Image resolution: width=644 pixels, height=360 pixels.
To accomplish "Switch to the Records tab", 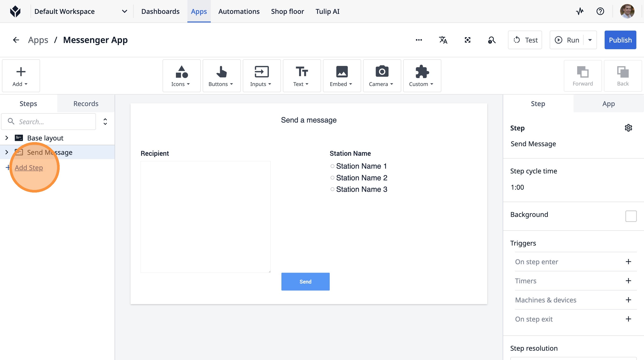I will pos(86,104).
